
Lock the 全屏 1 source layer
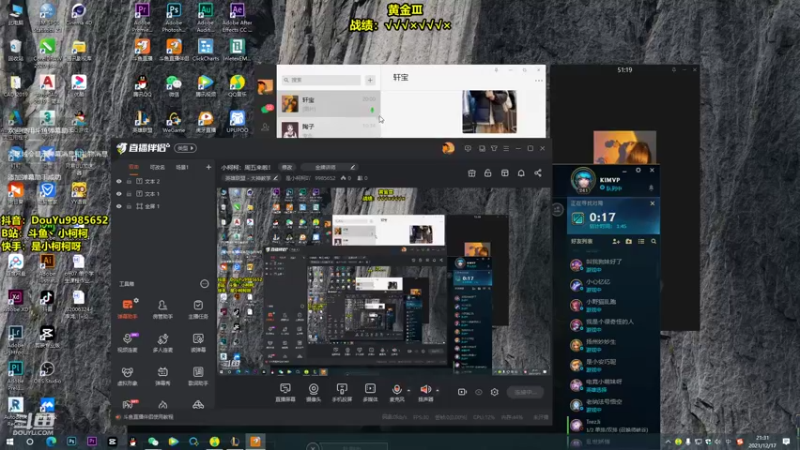tap(129, 206)
